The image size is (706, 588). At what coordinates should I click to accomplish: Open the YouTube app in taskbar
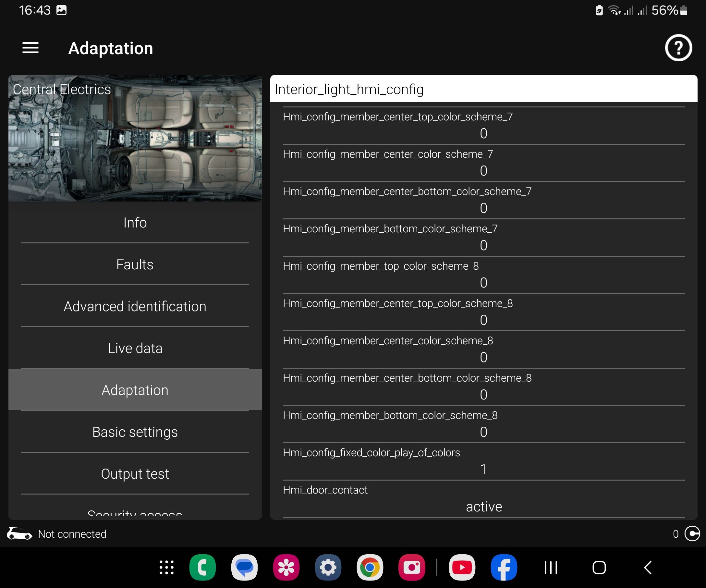(x=462, y=568)
